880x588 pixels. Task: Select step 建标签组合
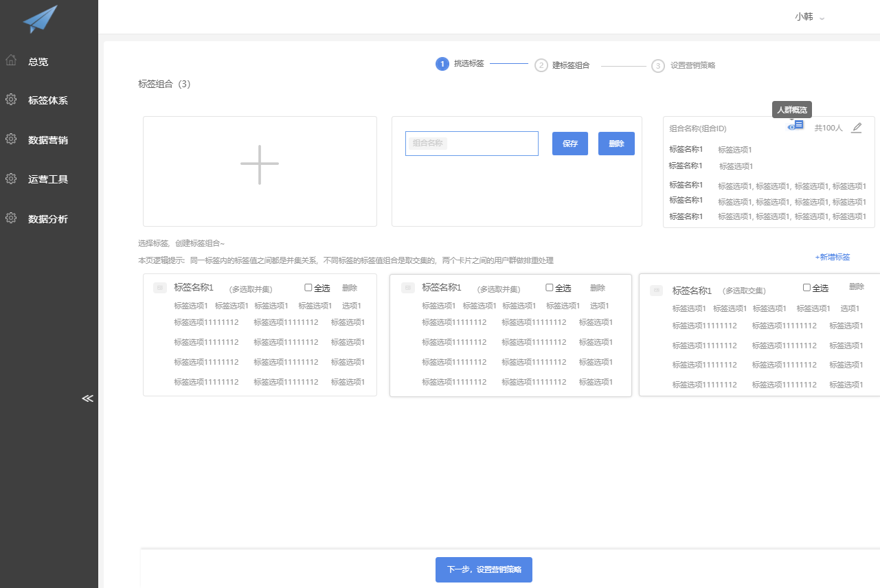click(x=563, y=66)
